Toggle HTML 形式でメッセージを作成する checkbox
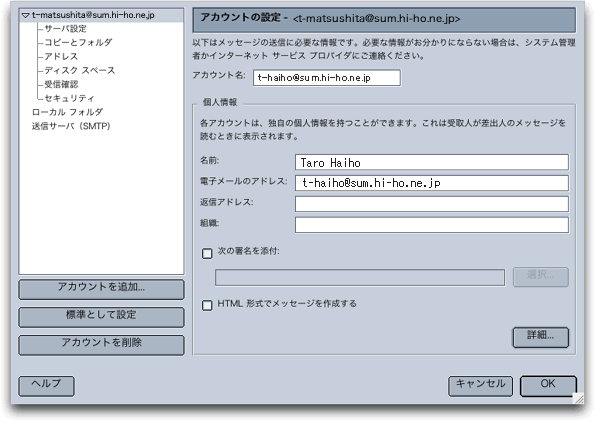Image resolution: width=595 pixels, height=422 pixels. 207,305
